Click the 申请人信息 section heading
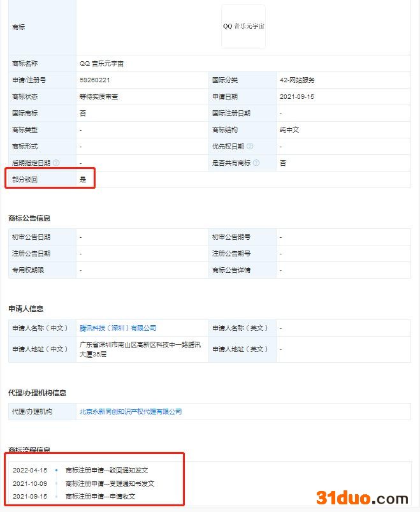The width and height of the screenshot is (420, 512). [x=25, y=309]
